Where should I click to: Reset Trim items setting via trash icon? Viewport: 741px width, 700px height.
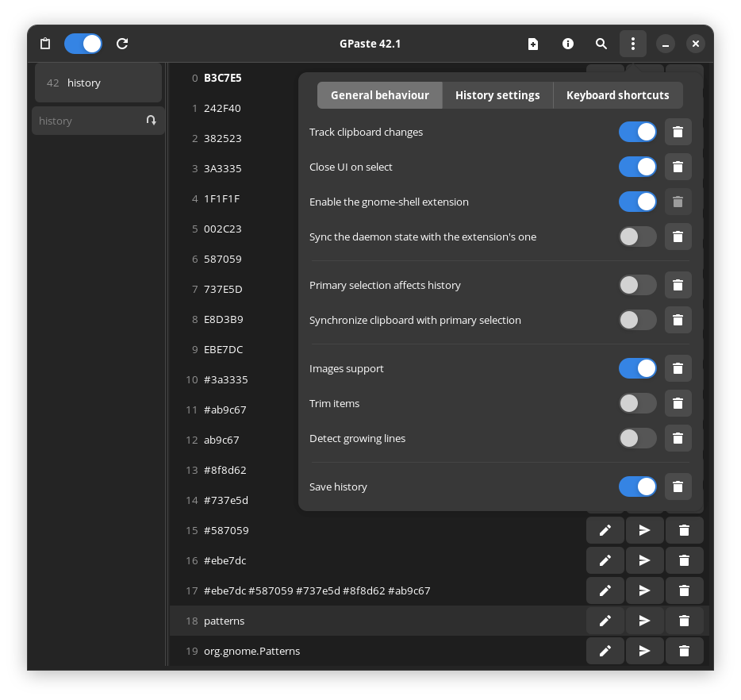point(678,403)
